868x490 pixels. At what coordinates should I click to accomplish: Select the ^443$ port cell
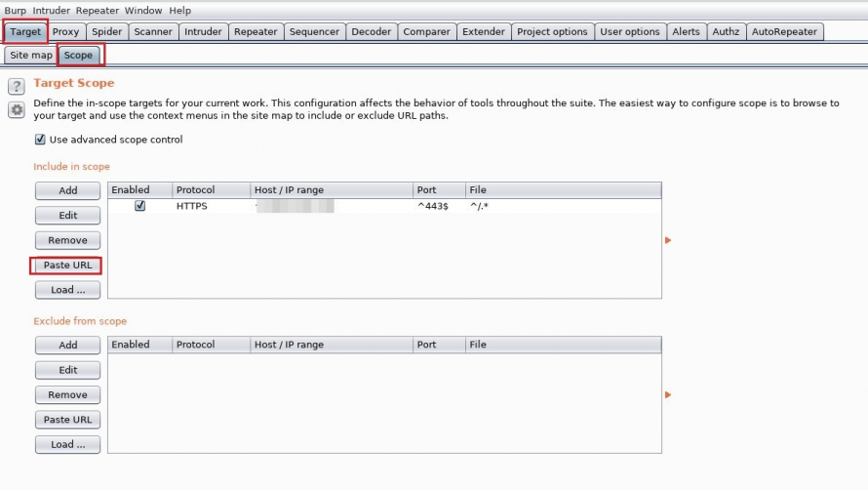439,206
